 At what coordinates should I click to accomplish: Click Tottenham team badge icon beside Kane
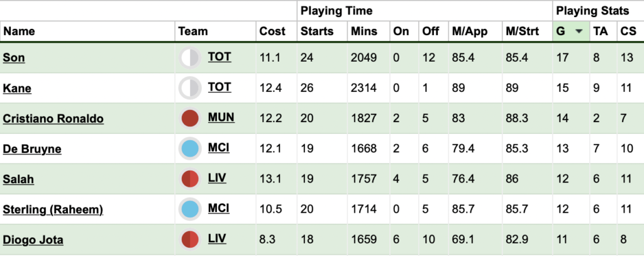click(x=190, y=88)
